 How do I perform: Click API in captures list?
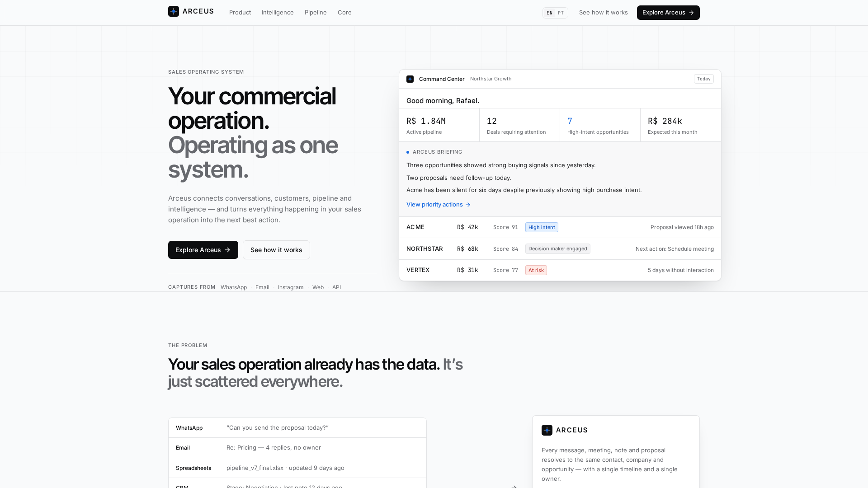336,287
